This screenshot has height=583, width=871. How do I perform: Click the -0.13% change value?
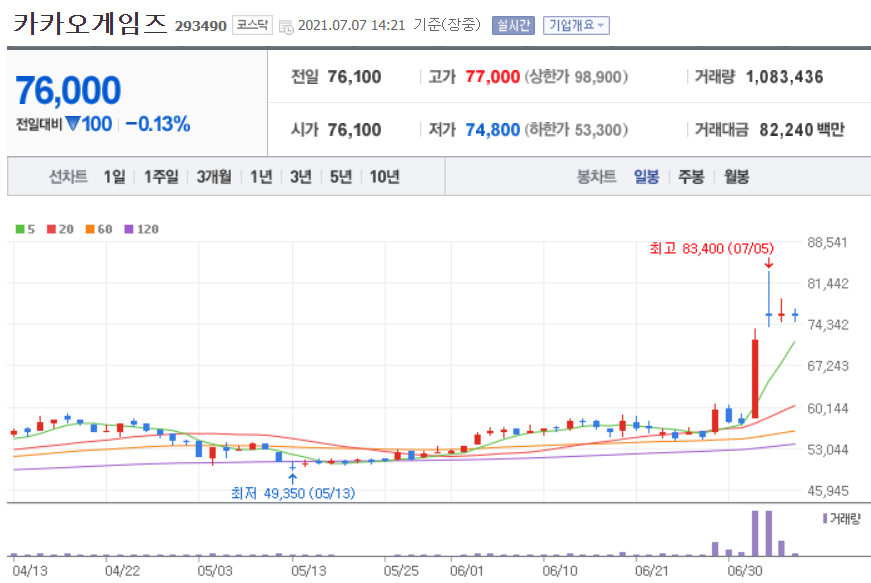click(158, 124)
